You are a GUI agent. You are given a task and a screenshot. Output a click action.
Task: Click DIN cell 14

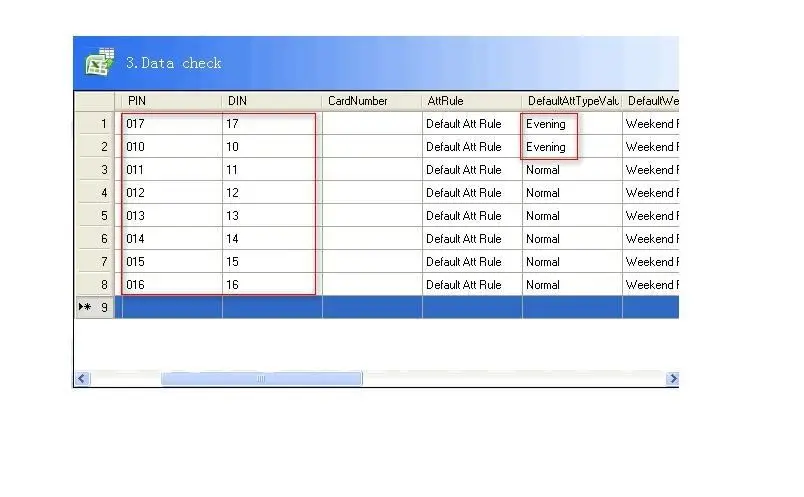click(272, 239)
